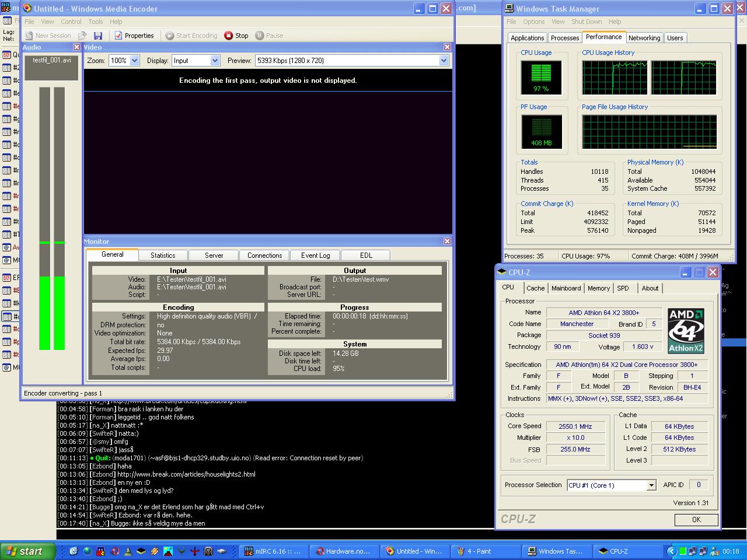Screen dimensions: 747x560
Task: Click the Opera icon in Quick Launch
Action: [x=116, y=551]
